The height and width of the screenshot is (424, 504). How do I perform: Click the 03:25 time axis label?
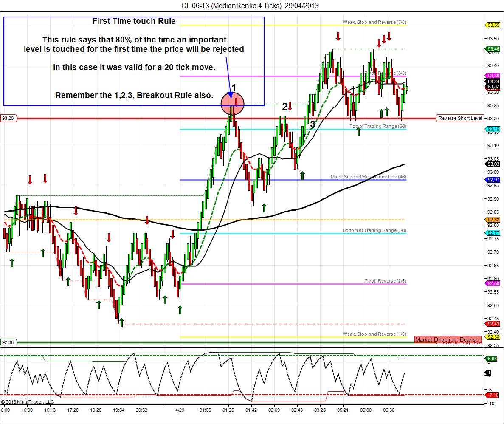pos(320,410)
